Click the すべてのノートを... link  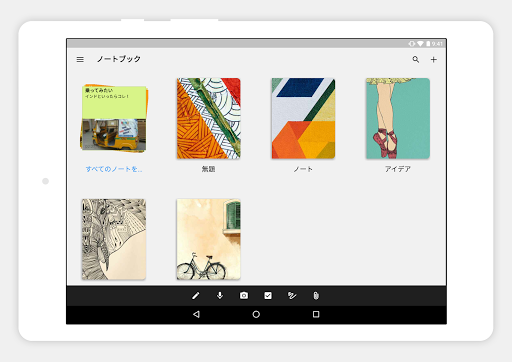[114, 169]
